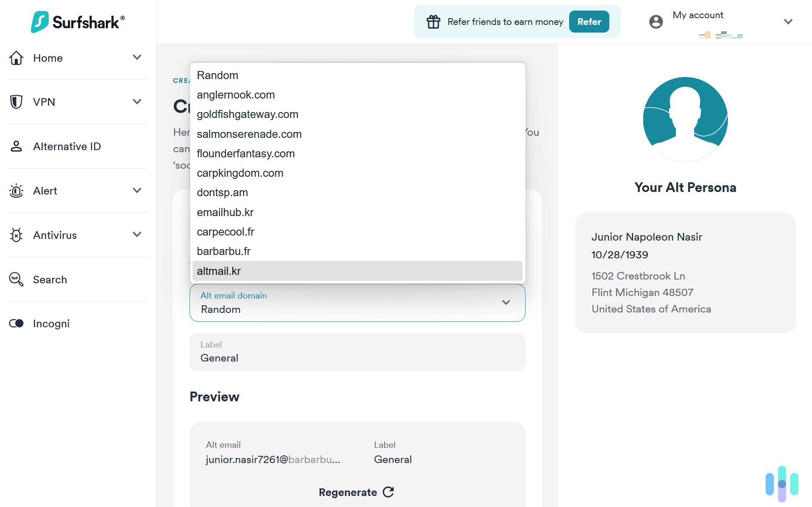Click the Antivirus bug icon
The width and height of the screenshot is (812, 507).
[16, 235]
